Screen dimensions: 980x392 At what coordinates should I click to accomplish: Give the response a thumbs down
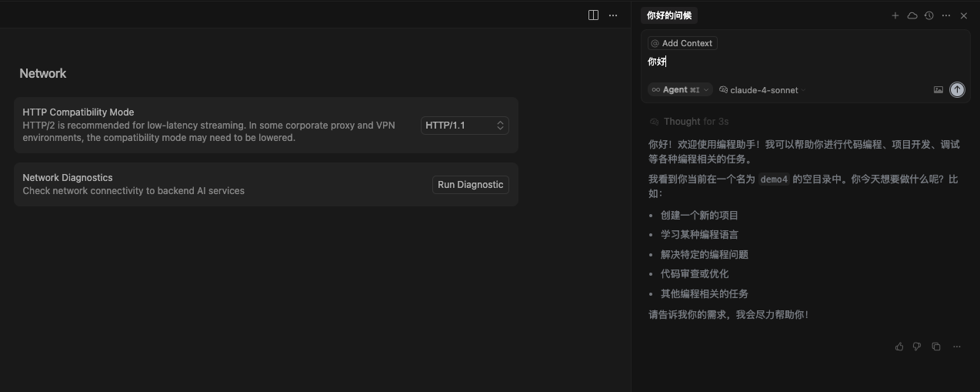[917, 347]
